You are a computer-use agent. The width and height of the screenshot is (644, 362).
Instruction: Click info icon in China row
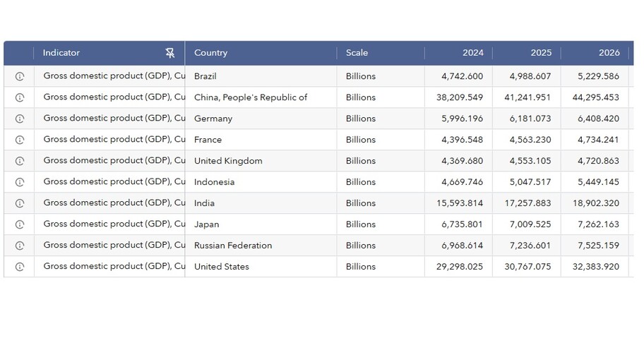(x=20, y=97)
